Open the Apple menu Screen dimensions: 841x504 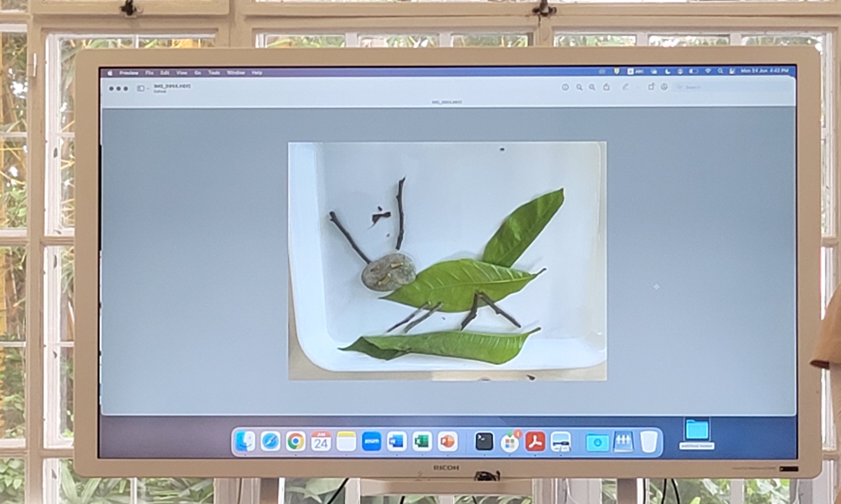[x=110, y=73]
